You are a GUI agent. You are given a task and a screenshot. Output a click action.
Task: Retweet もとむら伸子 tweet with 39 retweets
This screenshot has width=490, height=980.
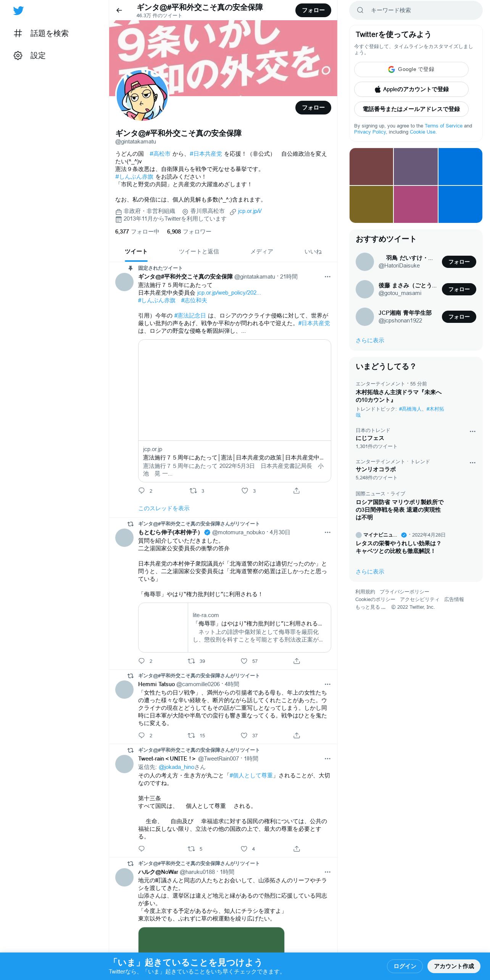191,661
